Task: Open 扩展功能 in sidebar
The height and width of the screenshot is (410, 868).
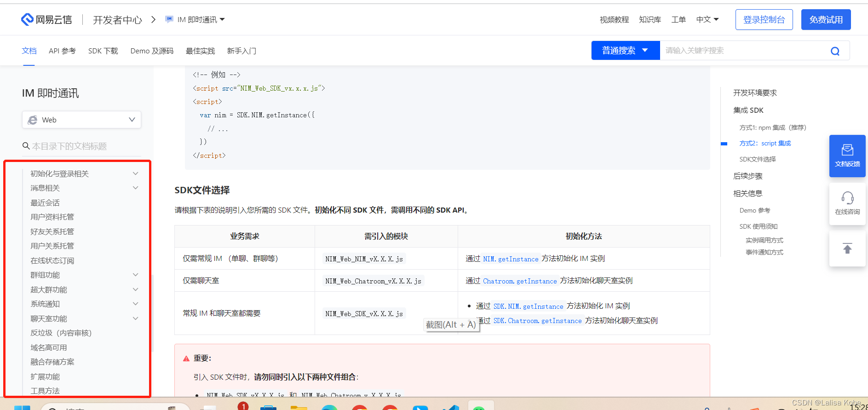Action: (x=45, y=376)
